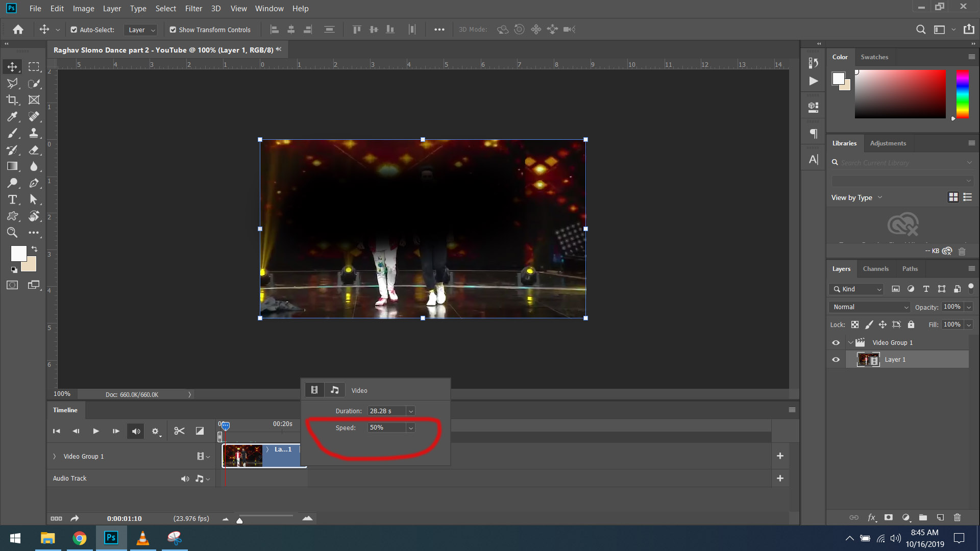This screenshot has width=980, height=551.
Task: Open the Speed dropdown in the Video popup
Action: coord(410,428)
